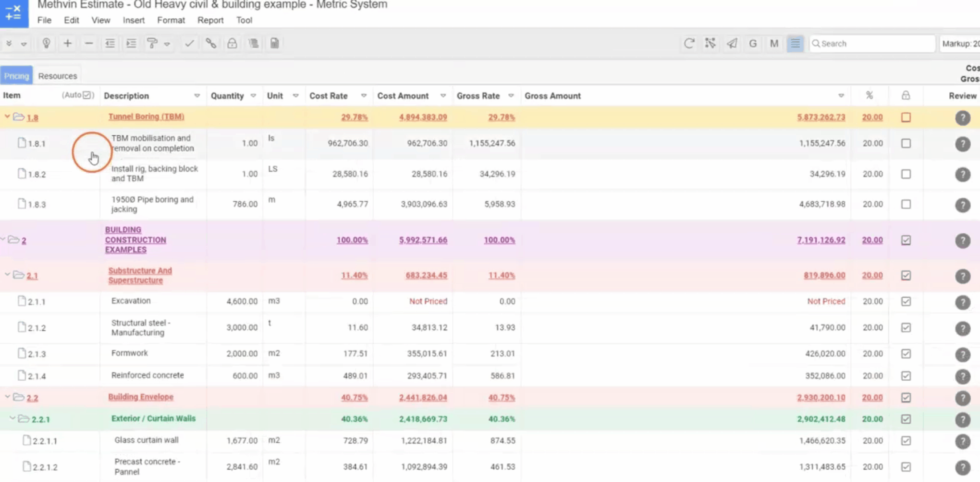Collapse the 1.8 Tunnel Boring group

(7, 117)
